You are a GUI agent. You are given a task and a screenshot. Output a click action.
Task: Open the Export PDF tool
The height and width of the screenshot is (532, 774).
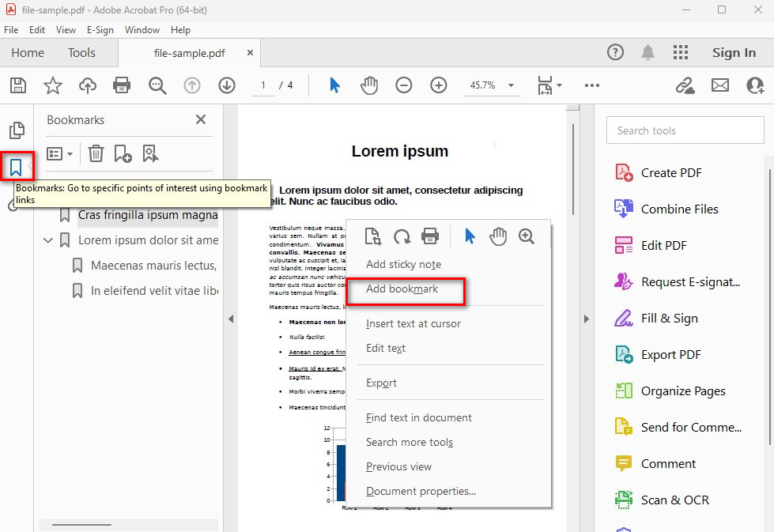point(670,355)
